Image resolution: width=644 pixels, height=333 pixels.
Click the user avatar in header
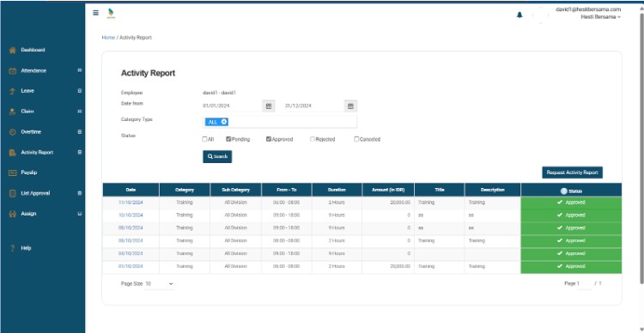[x=541, y=15]
